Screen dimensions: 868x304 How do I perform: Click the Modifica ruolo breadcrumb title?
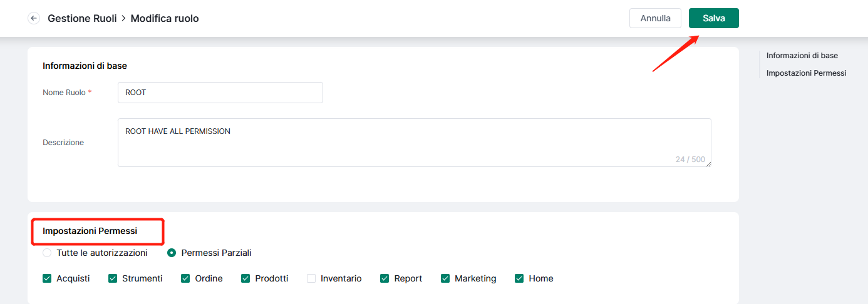coord(165,19)
